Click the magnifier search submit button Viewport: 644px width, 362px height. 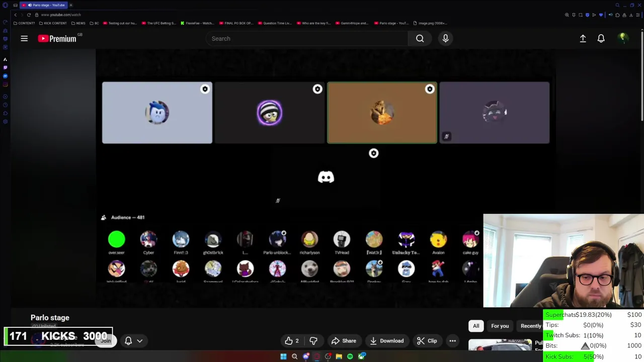[420, 39]
